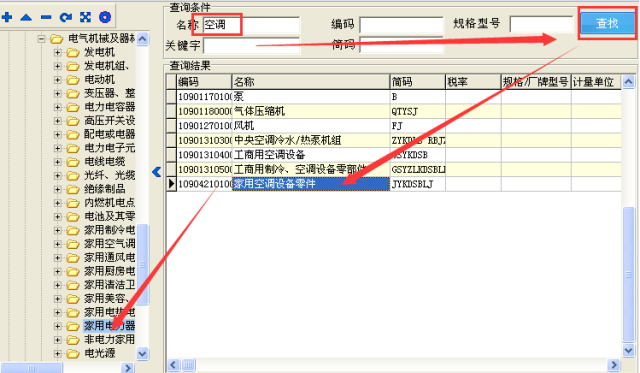Select the 家用美容 folder icon
The image size is (640, 373).
73,299
